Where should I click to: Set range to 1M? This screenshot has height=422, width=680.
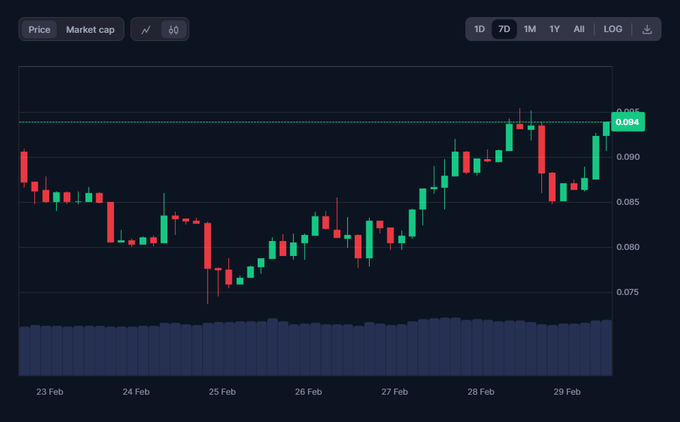coord(530,29)
